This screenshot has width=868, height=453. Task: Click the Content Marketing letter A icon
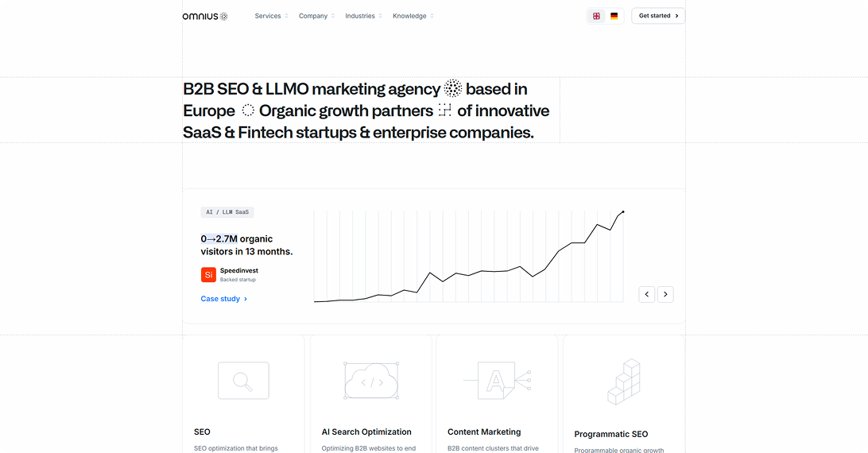[497, 381]
